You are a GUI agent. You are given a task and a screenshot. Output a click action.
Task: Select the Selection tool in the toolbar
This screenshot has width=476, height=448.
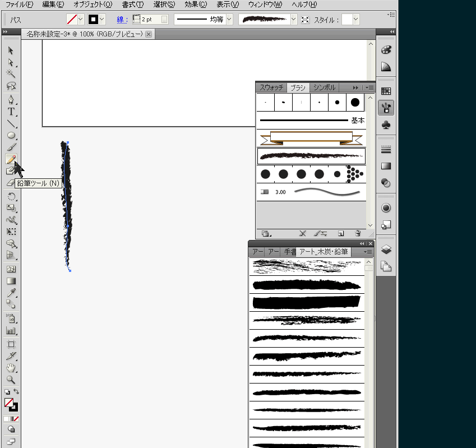pyautogui.click(x=10, y=51)
